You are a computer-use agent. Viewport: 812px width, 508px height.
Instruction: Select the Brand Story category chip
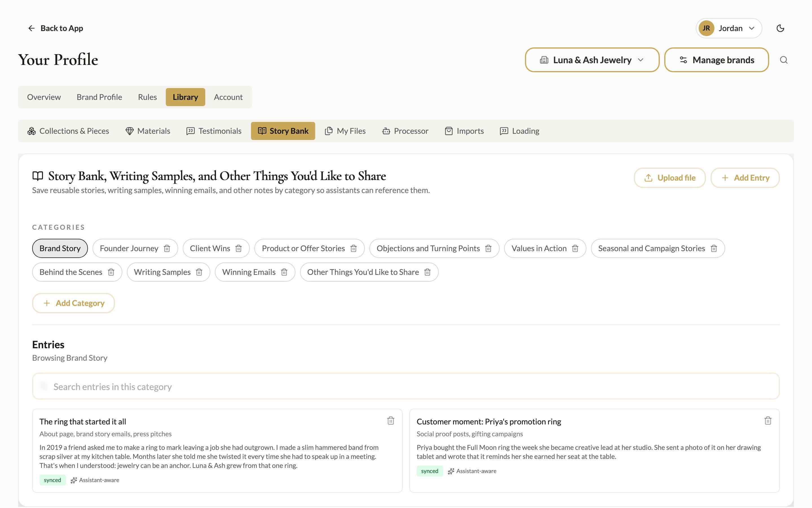point(60,248)
